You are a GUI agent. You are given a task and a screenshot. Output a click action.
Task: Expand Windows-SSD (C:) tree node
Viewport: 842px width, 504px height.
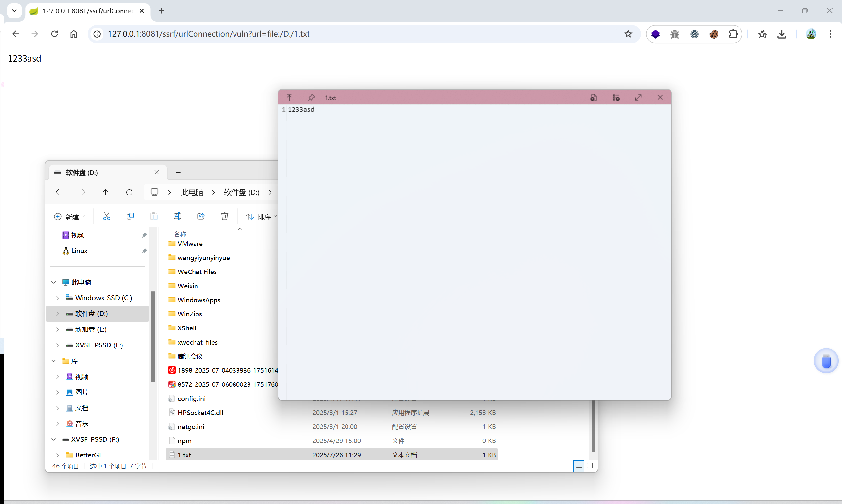57,298
